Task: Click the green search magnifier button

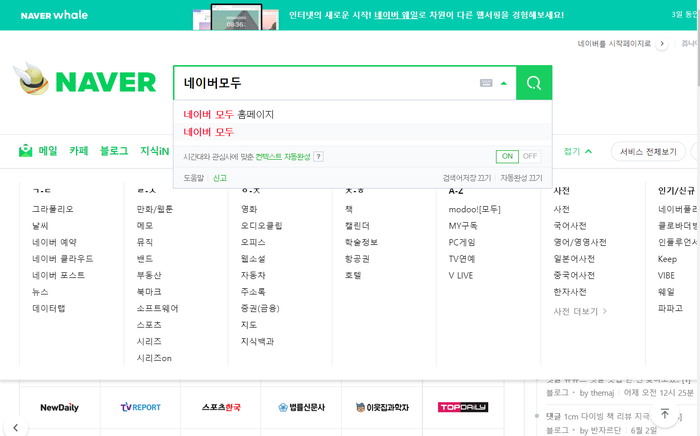Action: [534, 83]
